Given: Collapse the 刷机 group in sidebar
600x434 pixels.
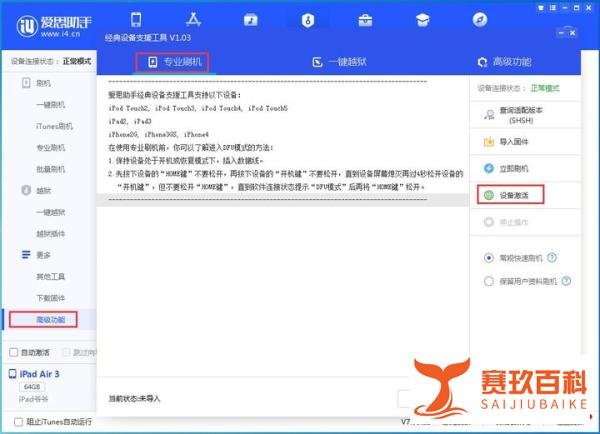Looking at the screenshot, I should 26,83.
